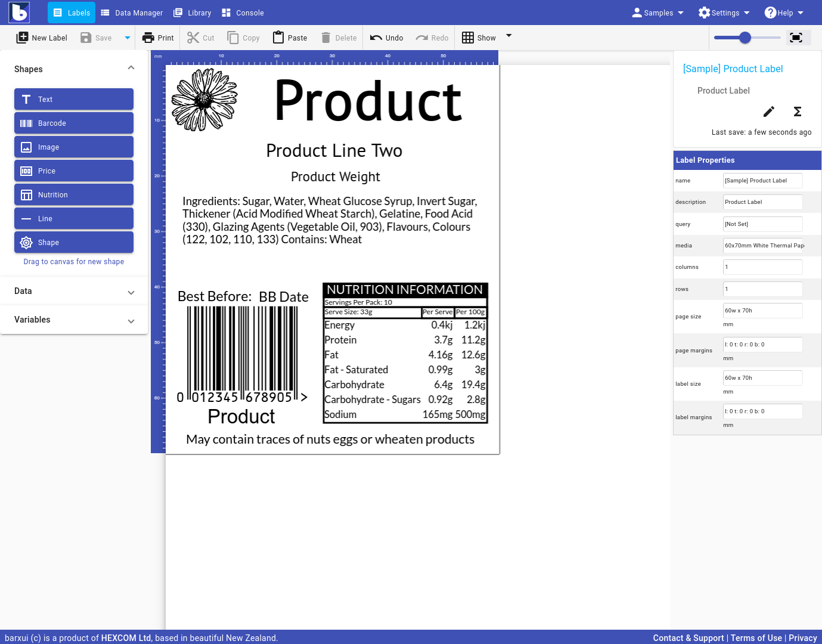Click the sigma formula icon
This screenshot has height=644, width=822.
coord(797,112)
